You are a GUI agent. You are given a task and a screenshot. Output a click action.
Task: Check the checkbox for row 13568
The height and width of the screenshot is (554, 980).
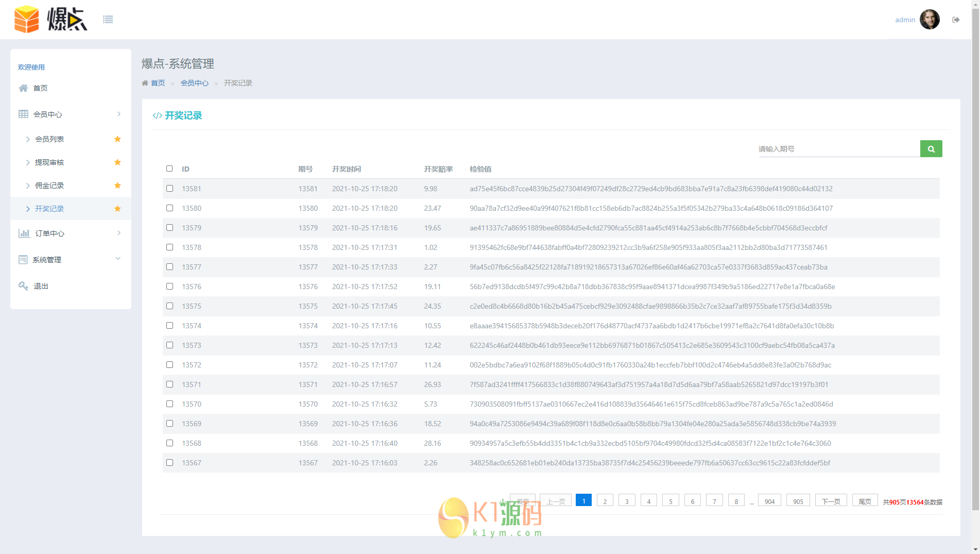(169, 443)
